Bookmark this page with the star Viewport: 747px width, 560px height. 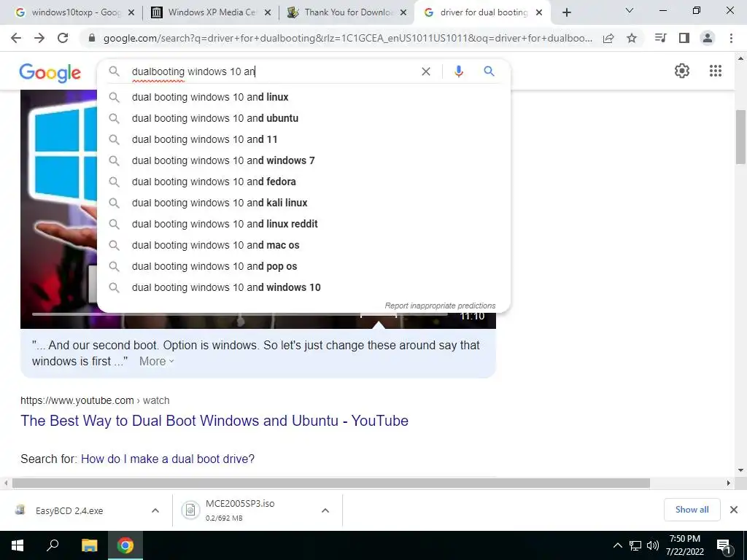pos(632,38)
